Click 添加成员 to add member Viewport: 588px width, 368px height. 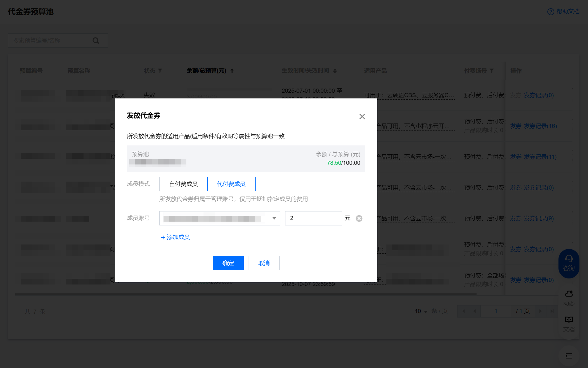point(175,237)
